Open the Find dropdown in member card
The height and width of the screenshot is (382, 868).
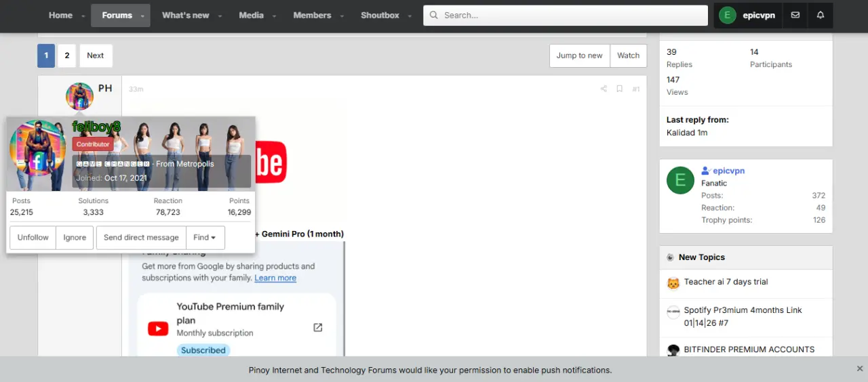(205, 238)
